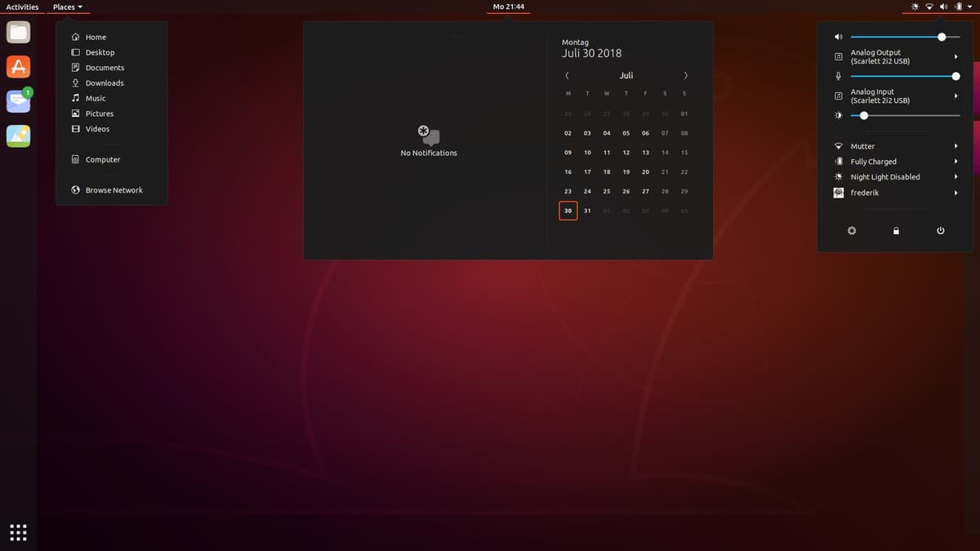980x551 pixels.
Task: Click night light icon in top bar
Action: point(915,7)
